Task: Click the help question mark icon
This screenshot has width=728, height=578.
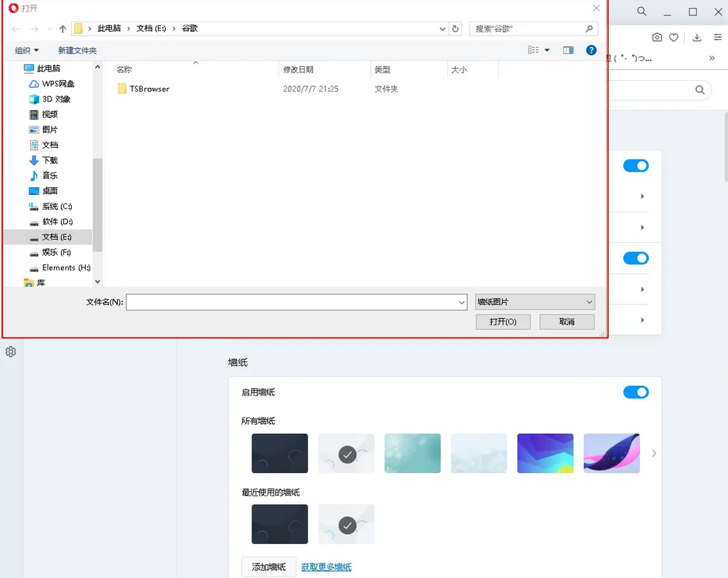Action: 590,50
